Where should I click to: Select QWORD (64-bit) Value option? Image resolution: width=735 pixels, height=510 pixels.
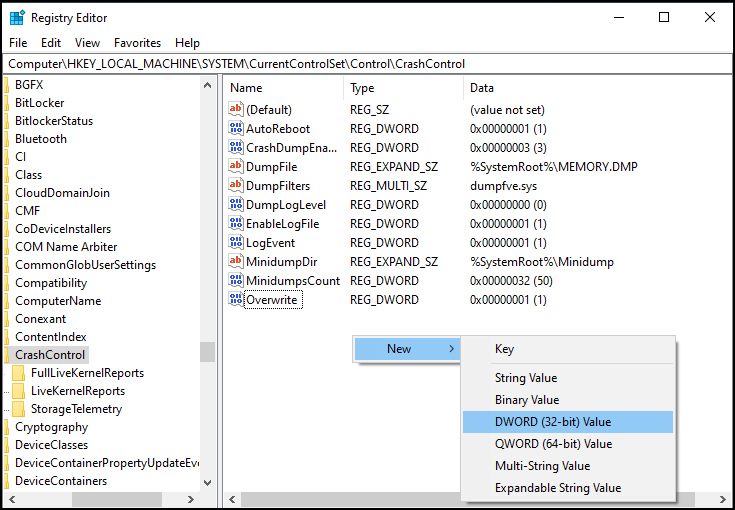pyautogui.click(x=568, y=444)
